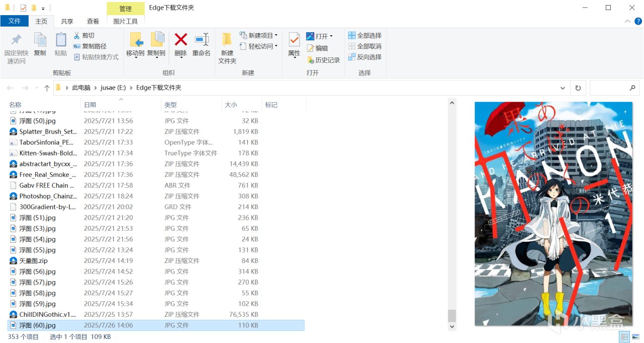Expand address bar history dropdown

(x=562, y=88)
